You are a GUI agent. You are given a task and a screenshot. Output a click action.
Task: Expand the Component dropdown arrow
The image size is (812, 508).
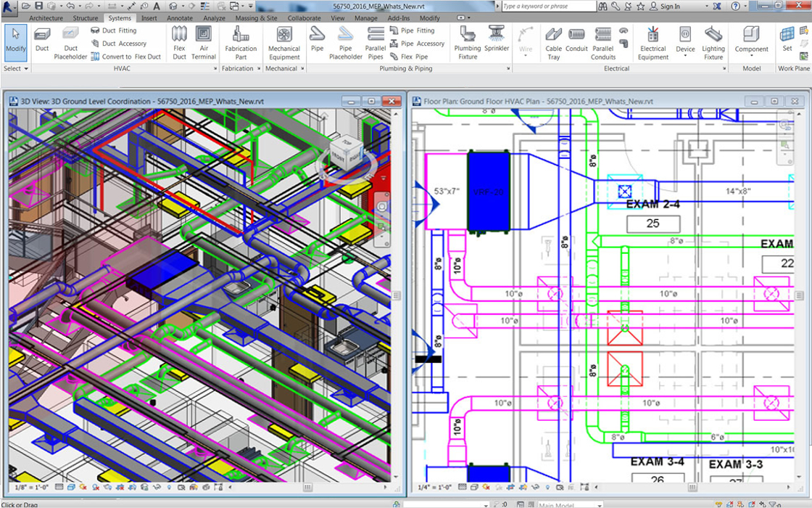pos(751,56)
